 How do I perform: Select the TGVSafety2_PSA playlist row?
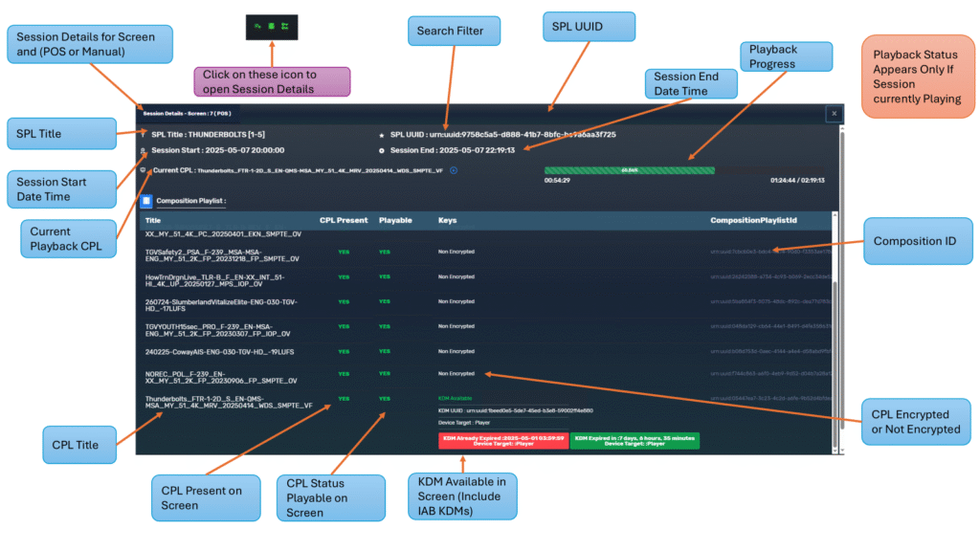click(x=222, y=254)
